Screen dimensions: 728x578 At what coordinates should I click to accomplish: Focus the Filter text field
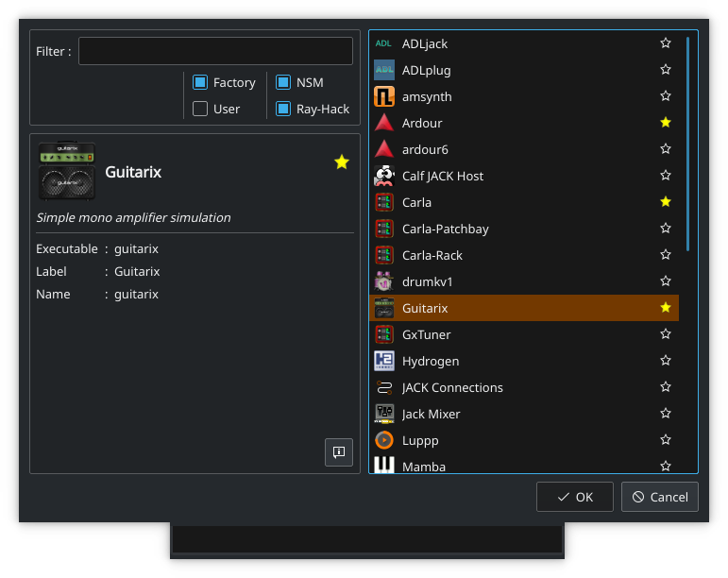point(215,51)
